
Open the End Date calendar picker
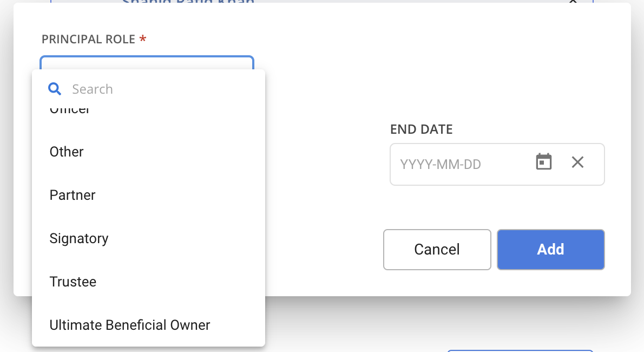(x=543, y=162)
